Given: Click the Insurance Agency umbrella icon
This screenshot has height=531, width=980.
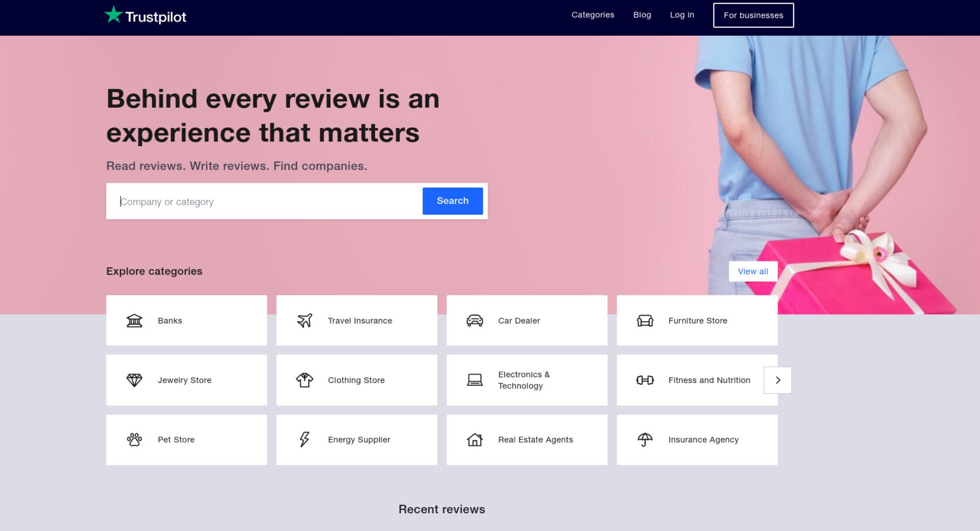Looking at the screenshot, I should [645, 440].
